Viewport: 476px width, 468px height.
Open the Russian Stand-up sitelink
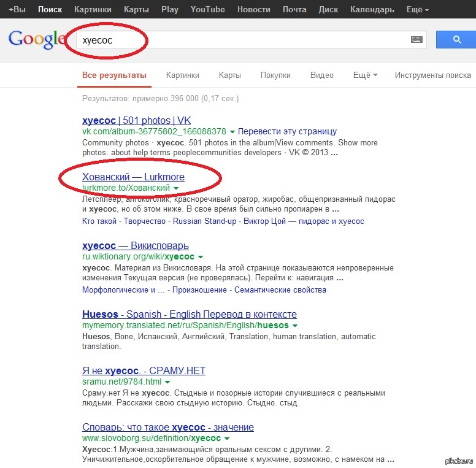pos(205,221)
